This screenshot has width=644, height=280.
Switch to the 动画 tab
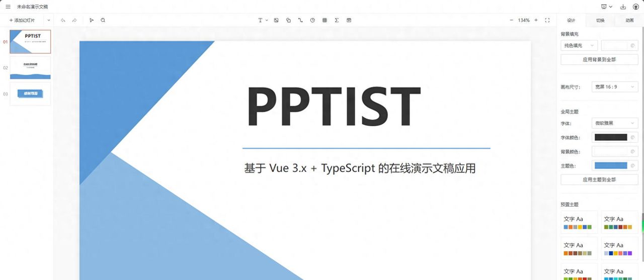629,21
